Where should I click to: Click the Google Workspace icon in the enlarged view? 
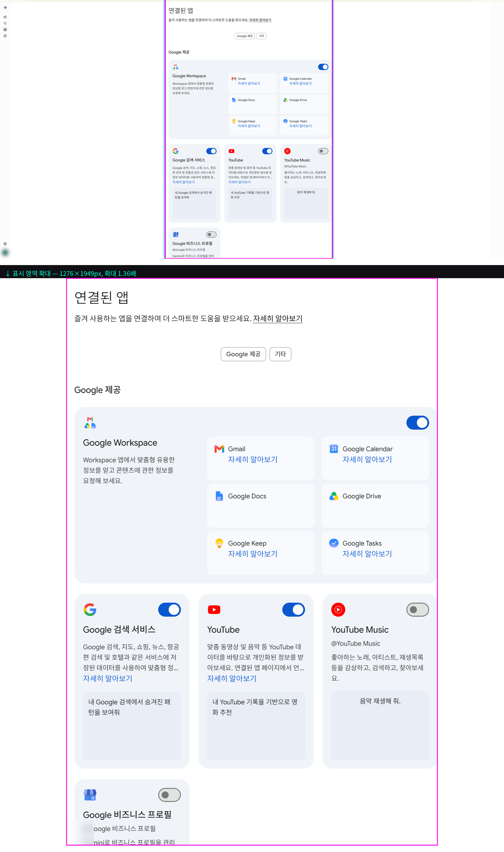[90, 422]
